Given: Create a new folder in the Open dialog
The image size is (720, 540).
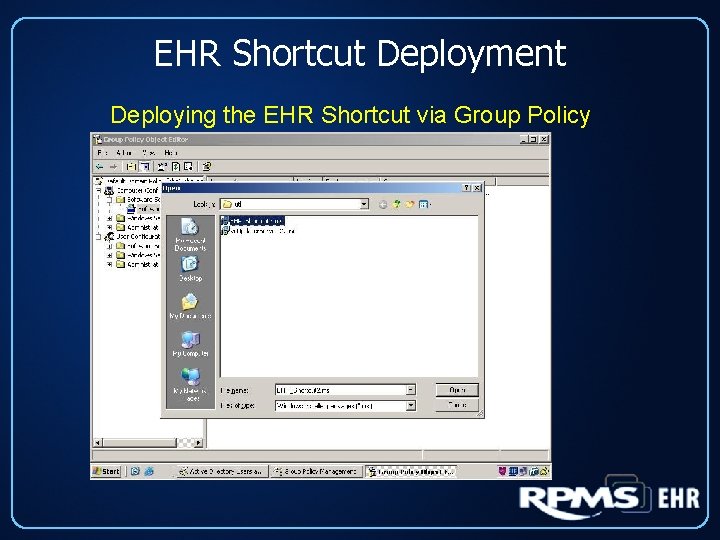Looking at the screenshot, I should [409, 204].
